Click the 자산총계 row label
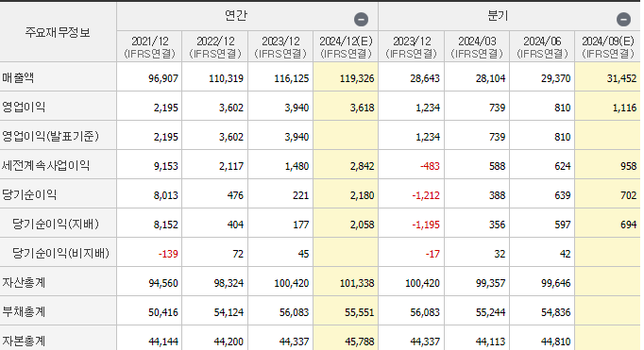Screen dimensions: 644x350 tap(24, 282)
